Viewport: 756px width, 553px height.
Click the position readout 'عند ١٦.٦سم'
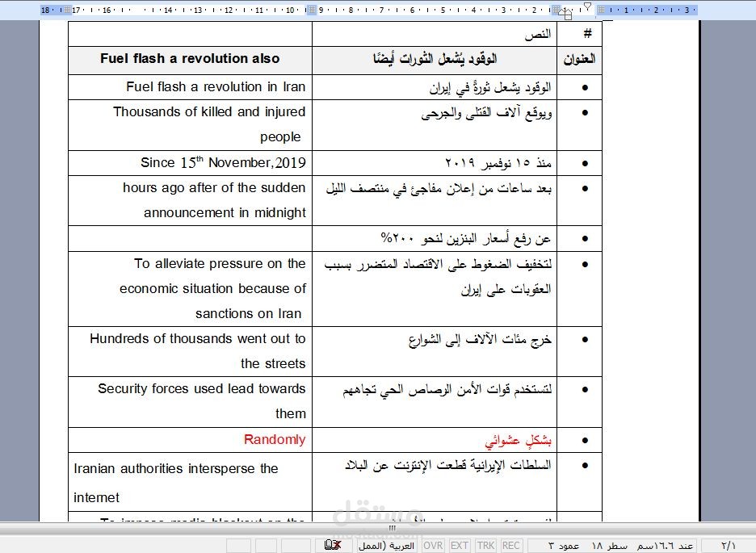pyautogui.click(x=665, y=545)
